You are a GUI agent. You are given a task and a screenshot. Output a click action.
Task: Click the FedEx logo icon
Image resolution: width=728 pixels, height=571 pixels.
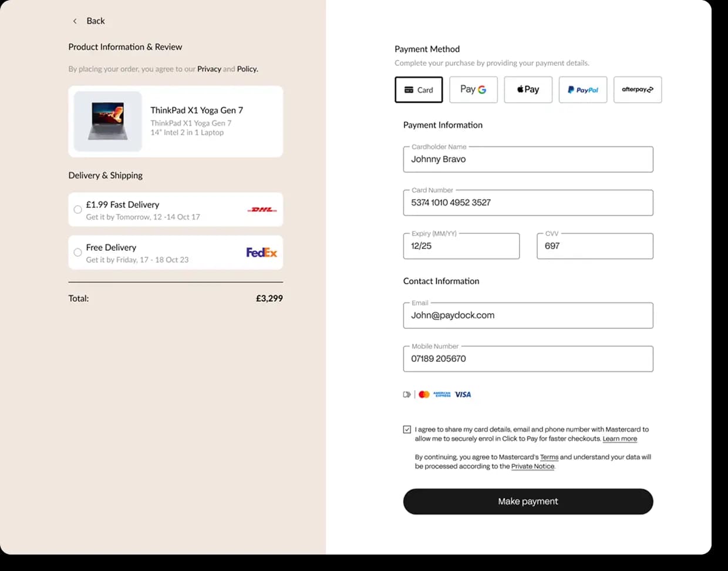[x=261, y=253]
